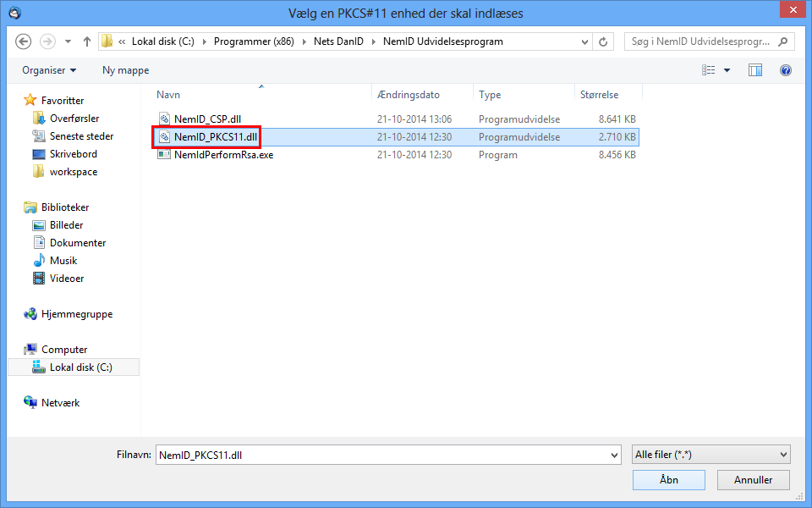Expand the address bar history dropdown
Viewport: 812px width, 508px height.
pos(584,41)
